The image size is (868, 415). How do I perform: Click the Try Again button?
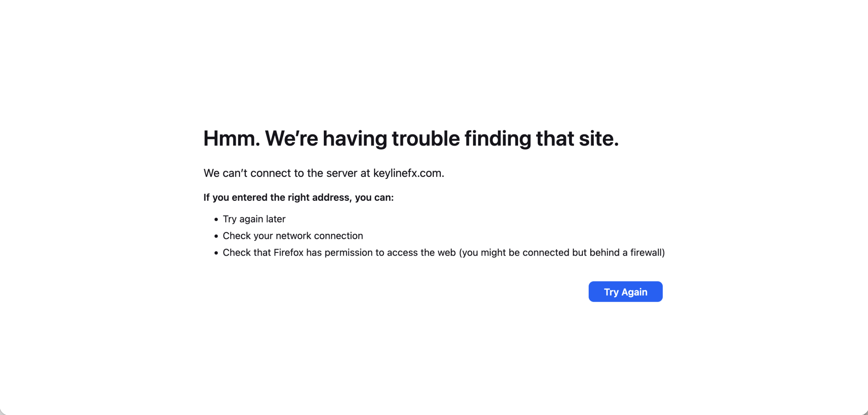625,292
